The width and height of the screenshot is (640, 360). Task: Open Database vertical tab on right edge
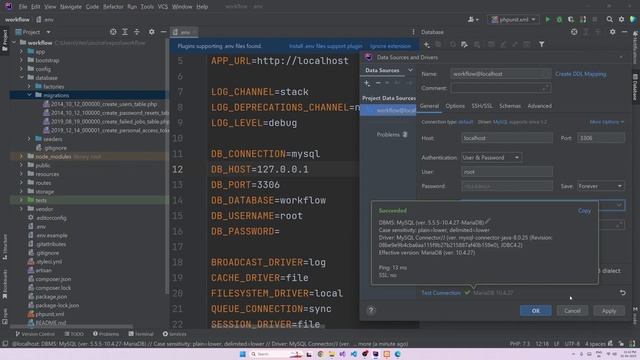[635, 87]
